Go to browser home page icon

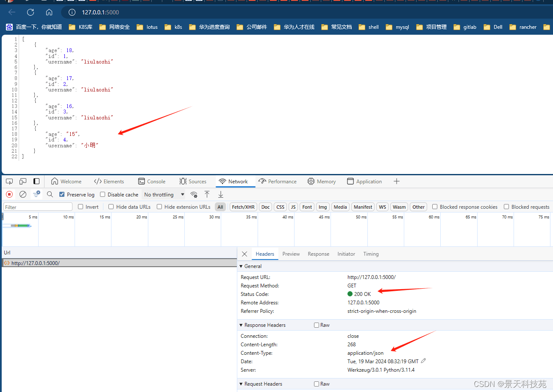(49, 12)
